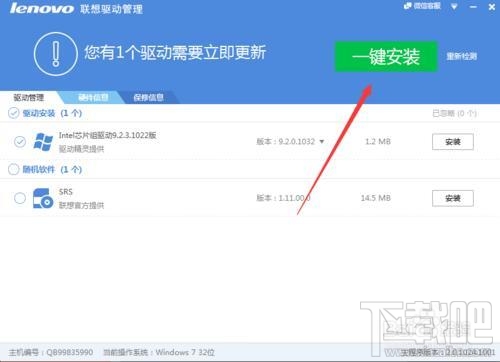Click the SRS item name text
The image size is (500, 362).
pyautogui.click(x=66, y=192)
